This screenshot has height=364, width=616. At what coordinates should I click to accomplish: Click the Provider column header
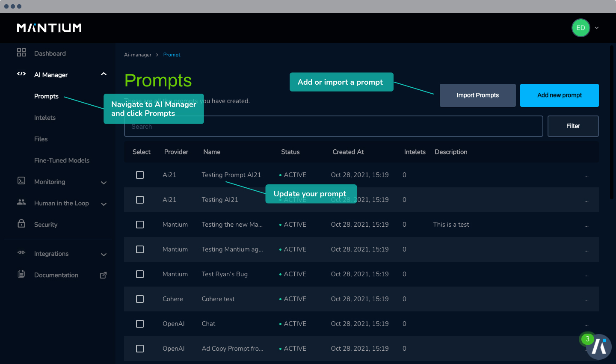[x=176, y=152]
